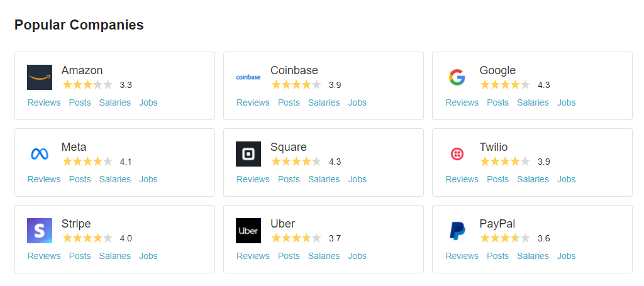Screen dimensions: 644x286
Task: Open Google Jobs link
Action: pos(566,102)
